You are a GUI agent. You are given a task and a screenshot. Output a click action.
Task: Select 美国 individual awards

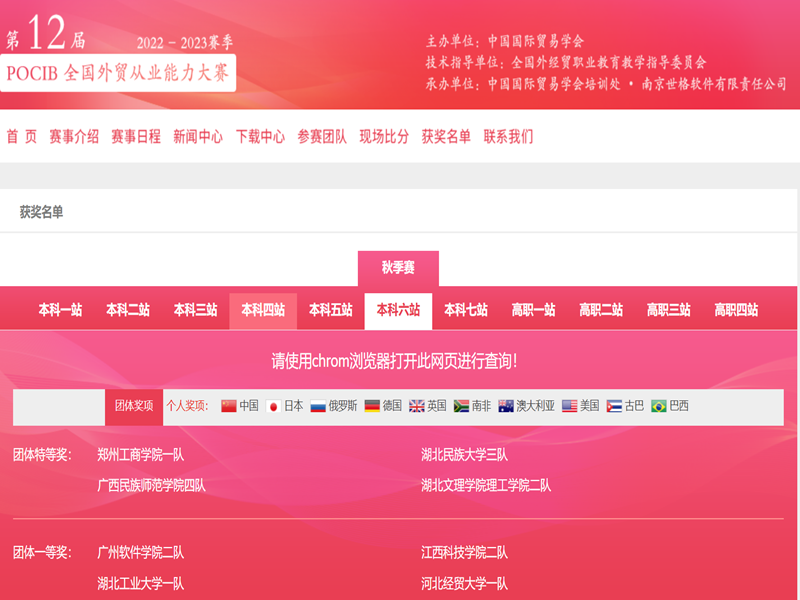[589, 406]
